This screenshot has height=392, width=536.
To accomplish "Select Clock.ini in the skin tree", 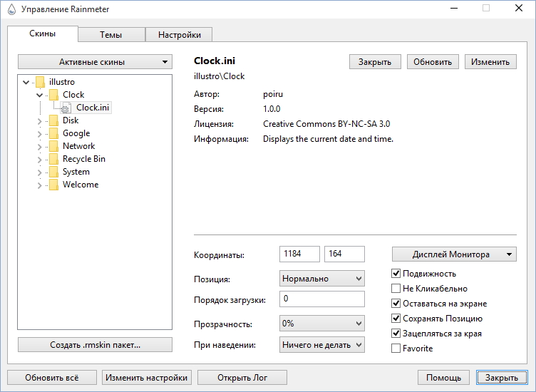I will click(x=93, y=108).
